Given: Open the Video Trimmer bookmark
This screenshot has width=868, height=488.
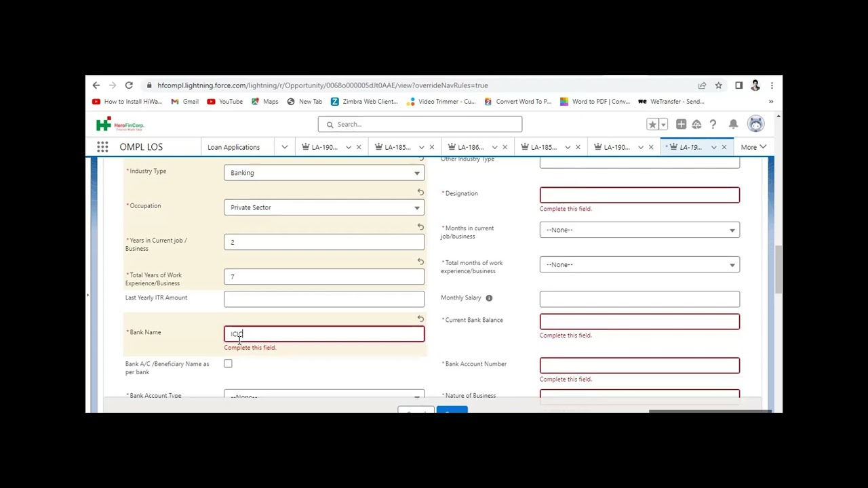Looking at the screenshot, I should click(441, 102).
